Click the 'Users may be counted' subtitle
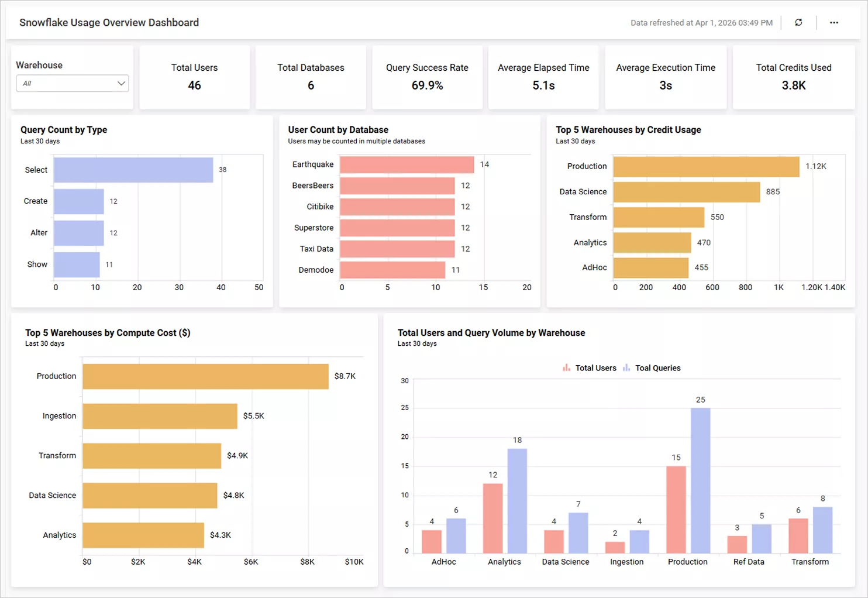The width and height of the screenshot is (868, 598). coord(356,141)
